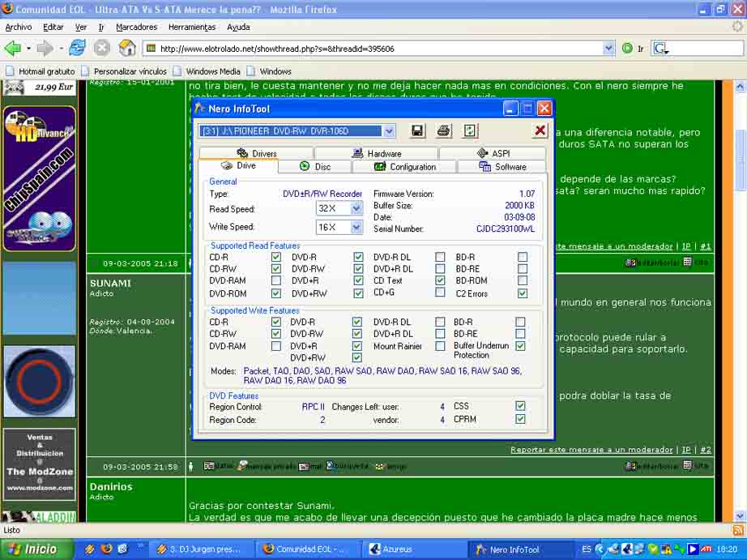
Task: Click the ChipSpain.com advertisement banner
Action: (40, 179)
